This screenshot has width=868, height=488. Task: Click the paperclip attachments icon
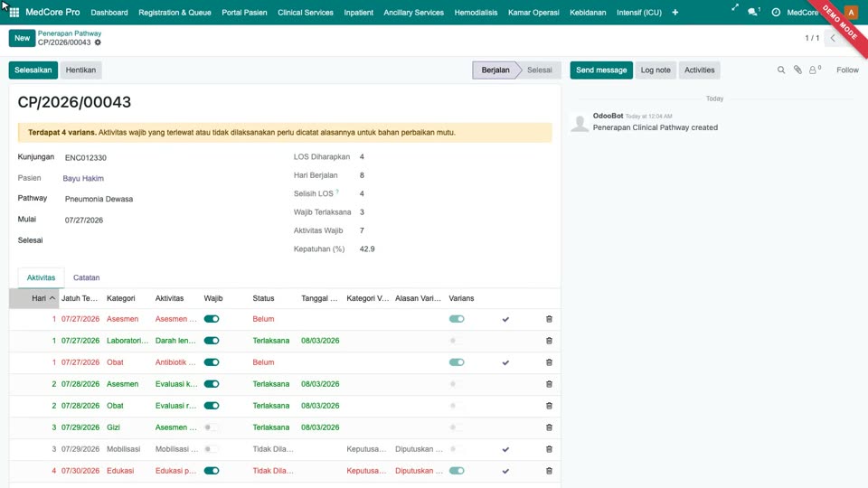click(x=797, y=70)
